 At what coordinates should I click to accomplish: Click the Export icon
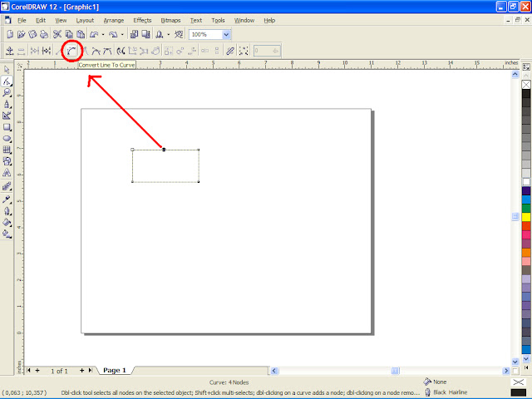[146, 34]
